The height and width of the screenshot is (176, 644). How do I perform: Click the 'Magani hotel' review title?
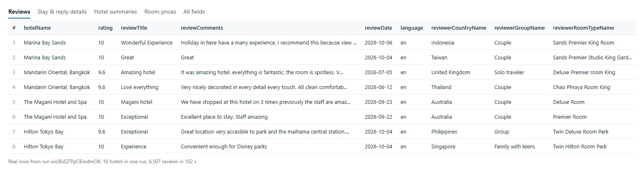(137, 102)
